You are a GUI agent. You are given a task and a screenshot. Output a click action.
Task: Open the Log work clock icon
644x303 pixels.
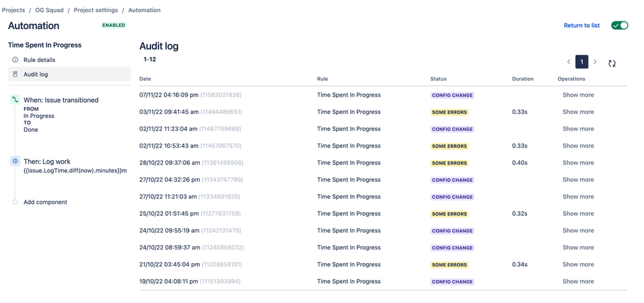pyautogui.click(x=15, y=161)
